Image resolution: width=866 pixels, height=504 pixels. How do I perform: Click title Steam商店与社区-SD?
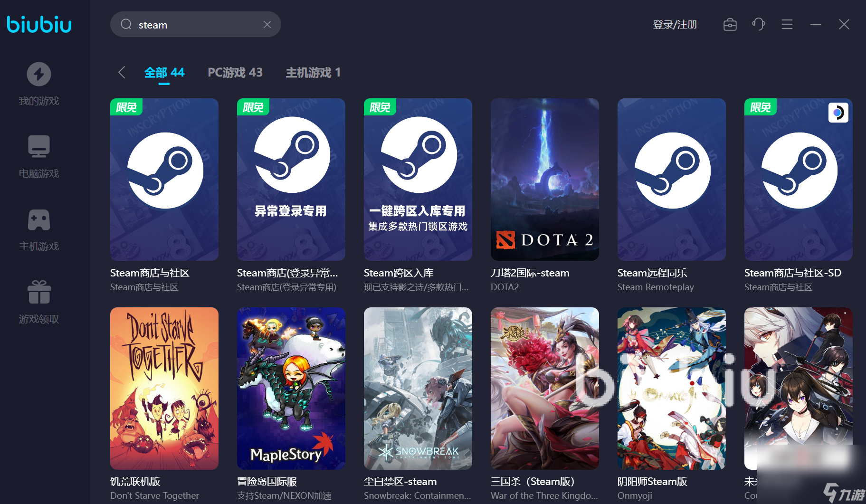(x=793, y=273)
